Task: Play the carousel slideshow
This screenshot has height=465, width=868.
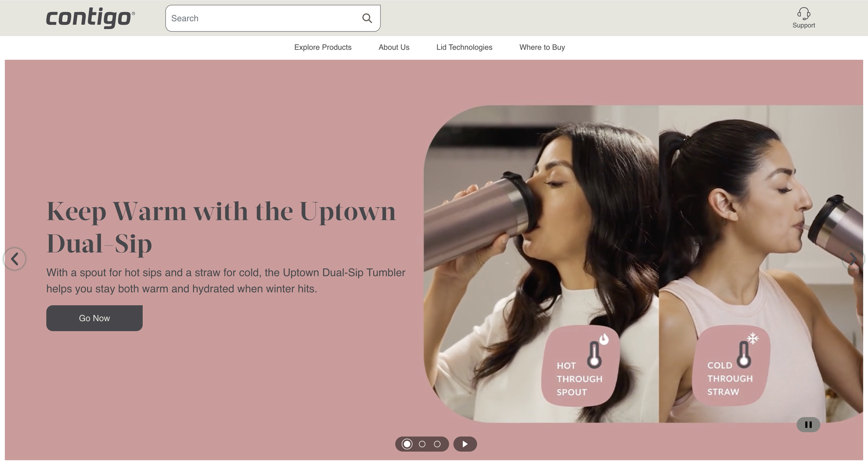Action: point(465,444)
